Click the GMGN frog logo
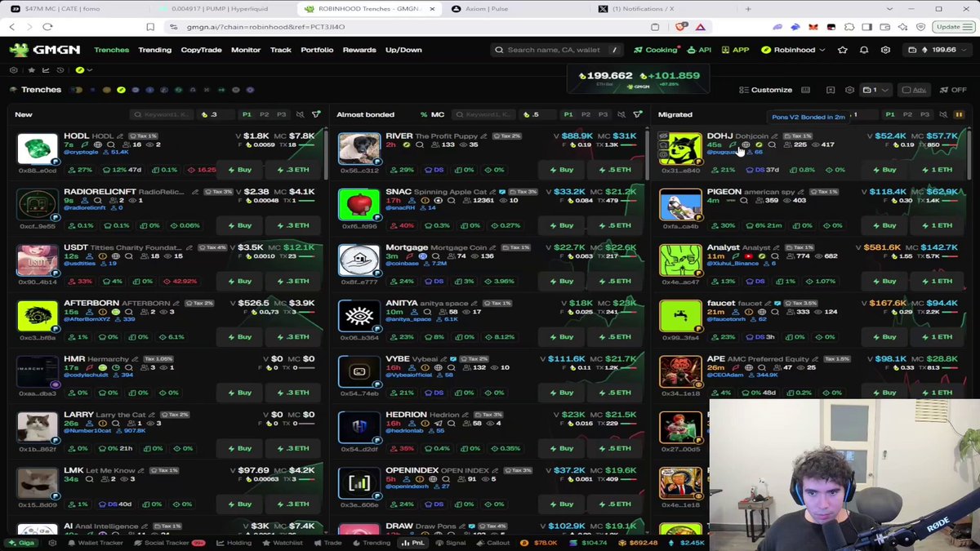 19,50
